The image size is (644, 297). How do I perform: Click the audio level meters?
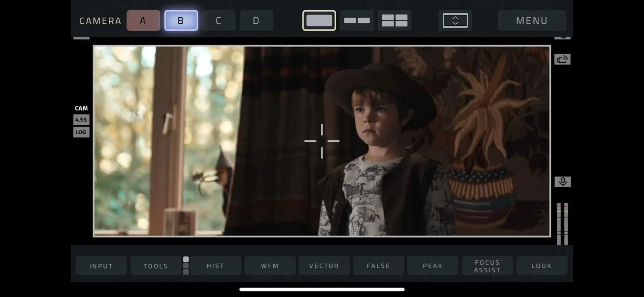pos(562,224)
